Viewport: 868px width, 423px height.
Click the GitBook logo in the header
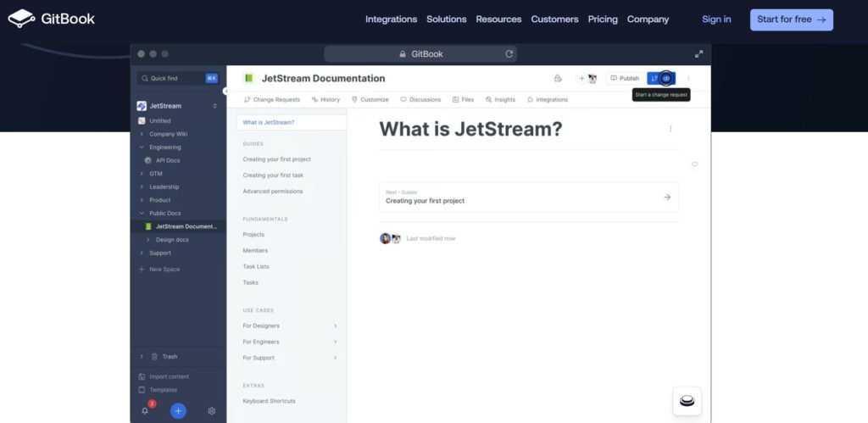click(x=52, y=19)
